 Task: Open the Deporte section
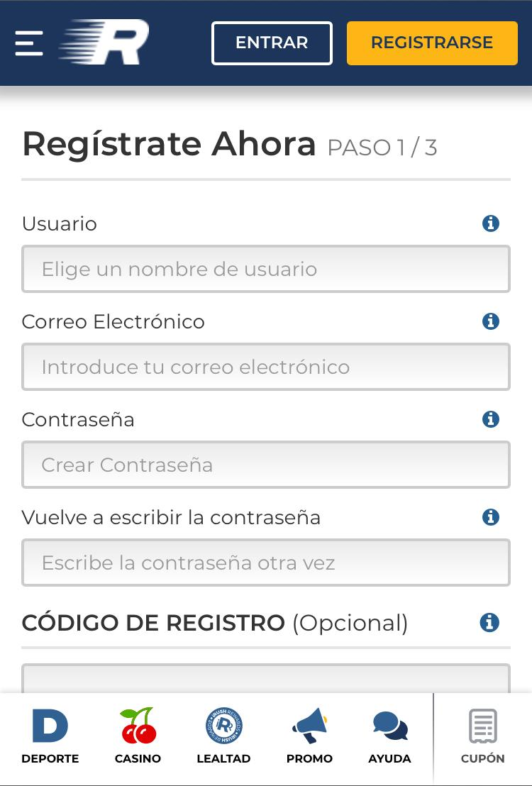[50, 736]
